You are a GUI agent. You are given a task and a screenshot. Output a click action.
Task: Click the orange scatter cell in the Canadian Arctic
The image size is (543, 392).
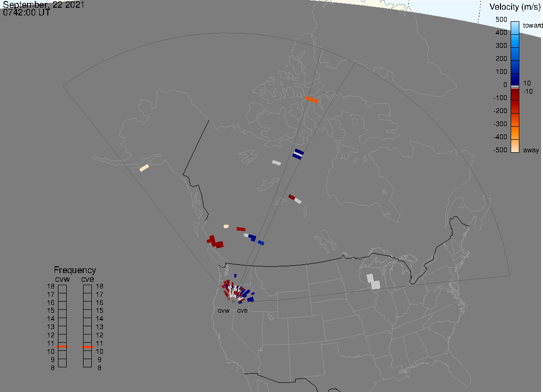tap(312, 100)
